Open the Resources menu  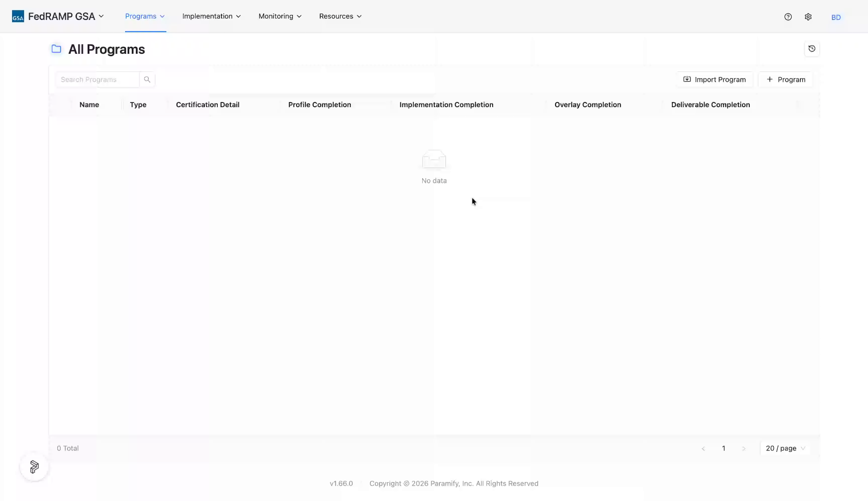click(x=340, y=16)
